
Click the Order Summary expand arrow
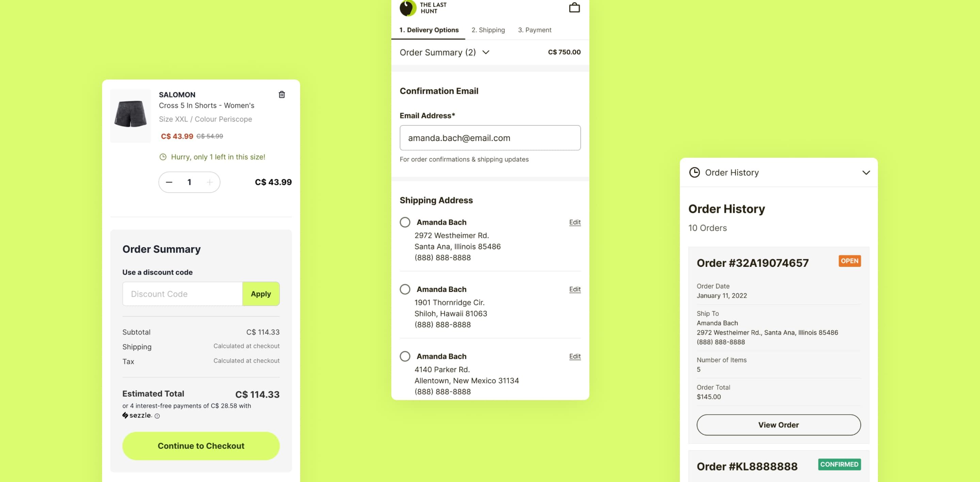coord(486,52)
